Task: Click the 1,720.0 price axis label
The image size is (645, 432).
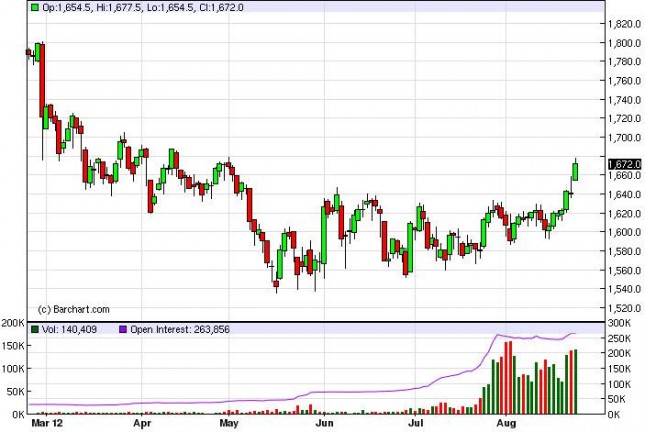Action: (x=624, y=118)
